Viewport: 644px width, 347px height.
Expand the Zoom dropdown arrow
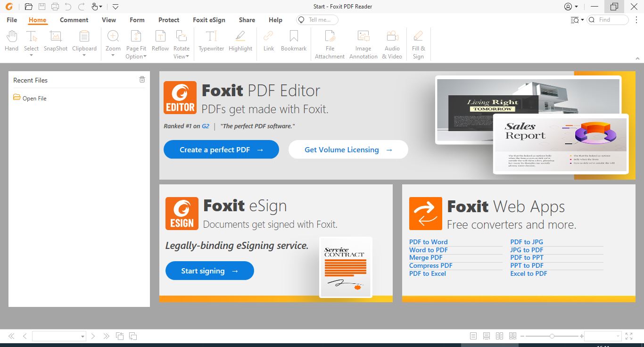pyautogui.click(x=113, y=55)
